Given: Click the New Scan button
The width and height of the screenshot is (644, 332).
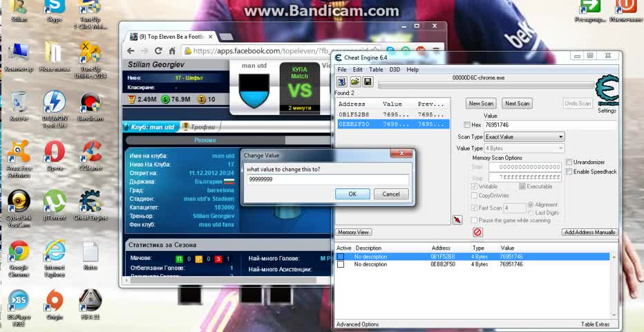Looking at the screenshot, I should pyautogui.click(x=481, y=104).
